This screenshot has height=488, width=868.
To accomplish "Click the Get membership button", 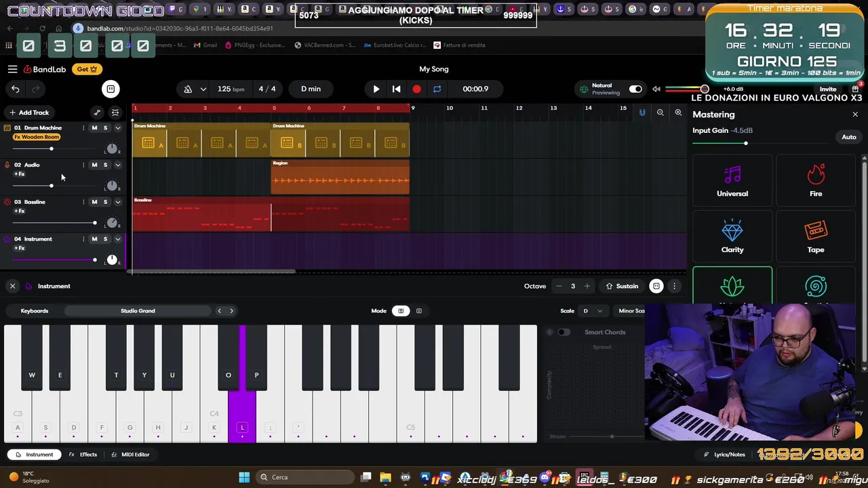I will coord(87,69).
